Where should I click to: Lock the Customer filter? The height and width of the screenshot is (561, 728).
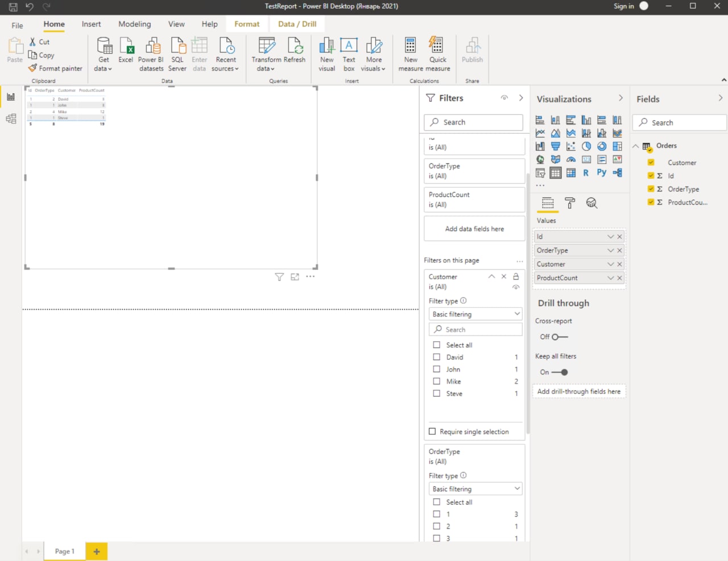516,277
